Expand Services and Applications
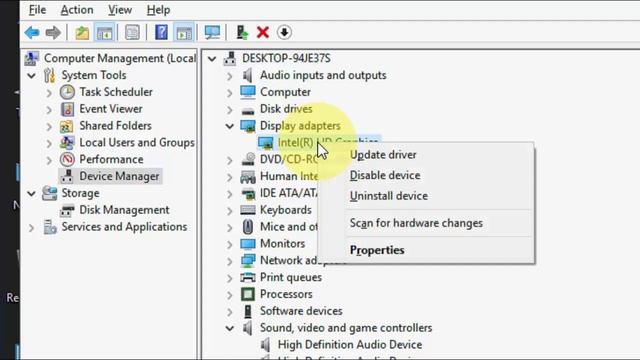 32,228
